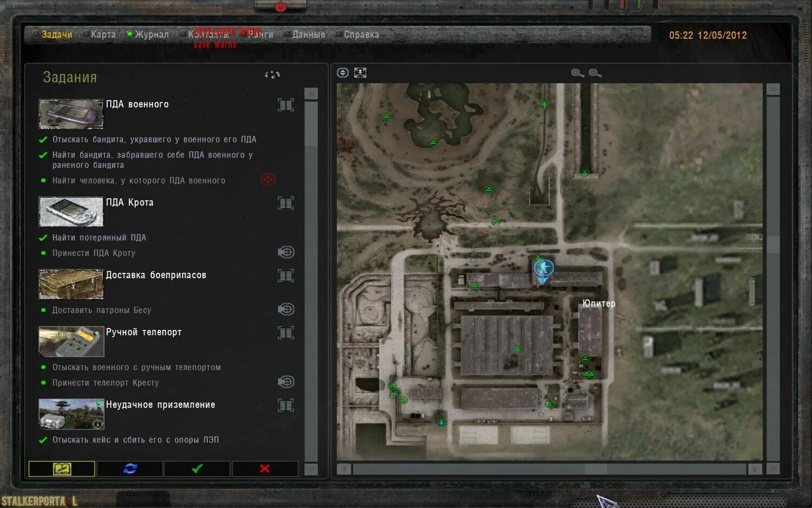Viewport: 812px width, 508px height.
Task: Fit whole map with expand icon
Action: click(x=360, y=73)
